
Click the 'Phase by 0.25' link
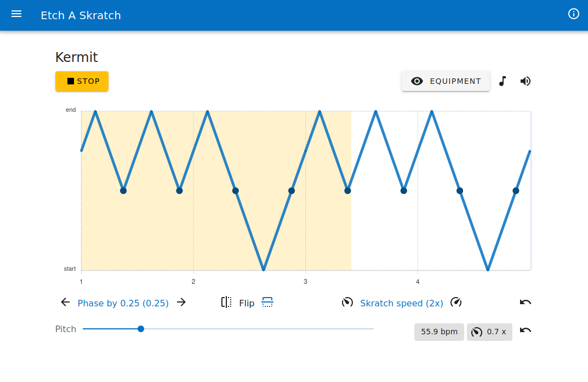click(x=123, y=303)
